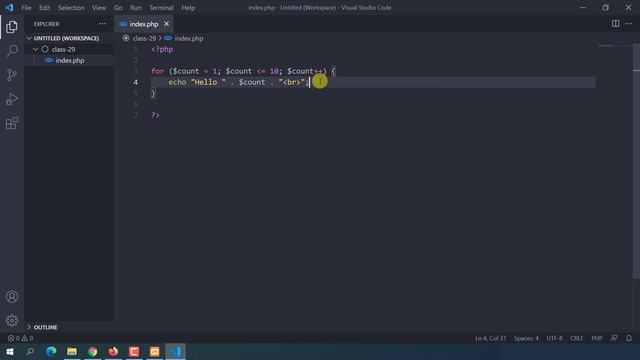Open File Explorer from taskbar

point(72,351)
